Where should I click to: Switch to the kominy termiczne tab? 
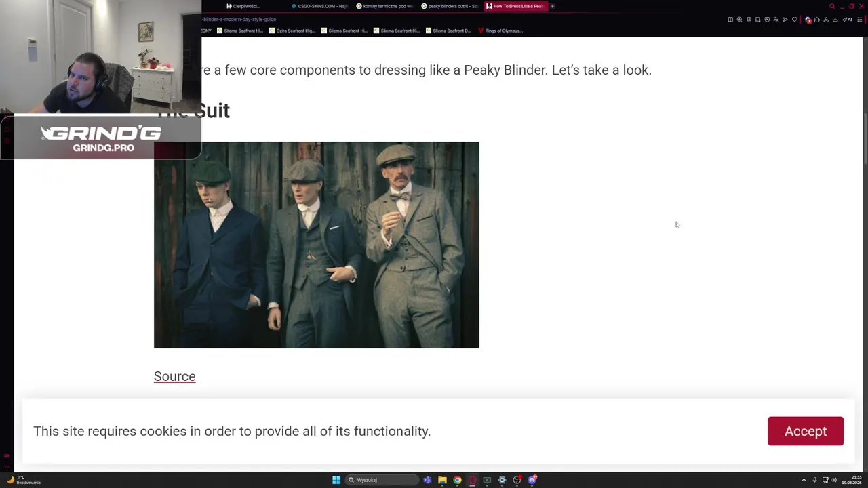[x=385, y=6]
